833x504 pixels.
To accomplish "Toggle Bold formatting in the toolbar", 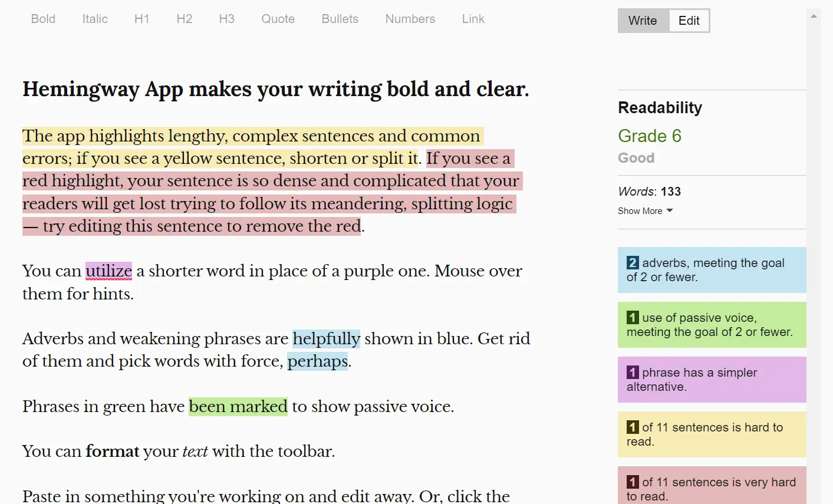I will point(43,19).
